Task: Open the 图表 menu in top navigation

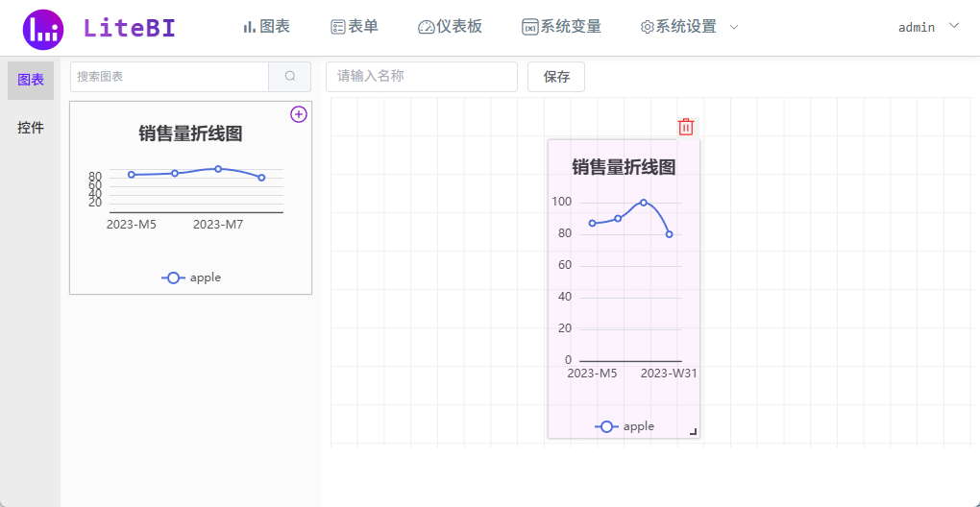Action: click(x=267, y=27)
